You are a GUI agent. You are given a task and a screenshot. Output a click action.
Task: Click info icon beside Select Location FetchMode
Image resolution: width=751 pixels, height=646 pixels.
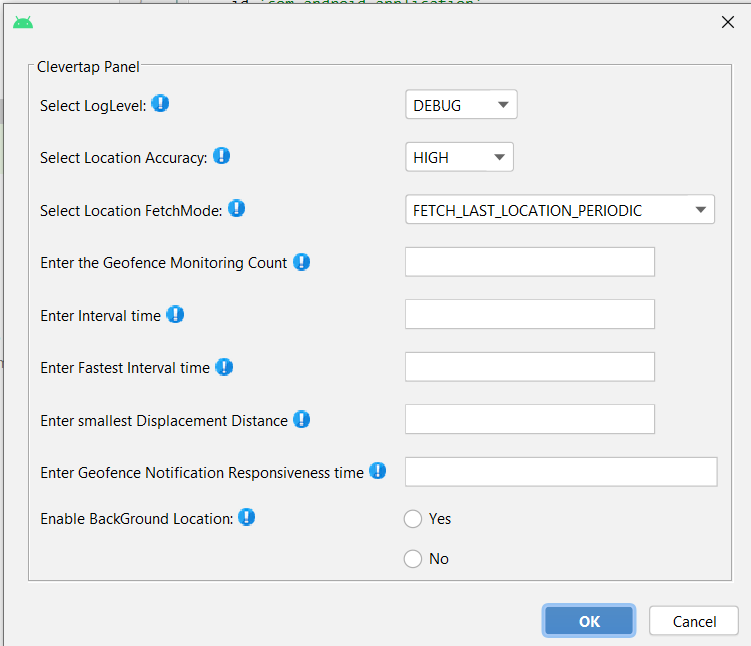point(236,208)
